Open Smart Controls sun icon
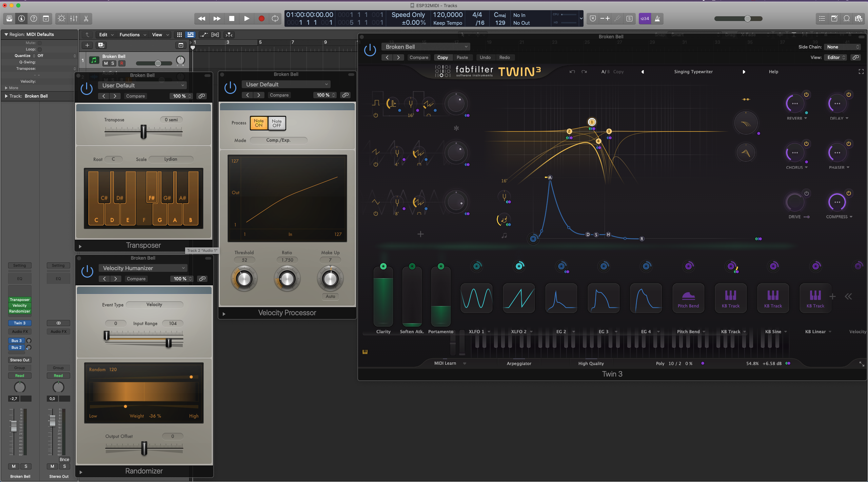Screen dimensions: 868x482 [x=61, y=19]
